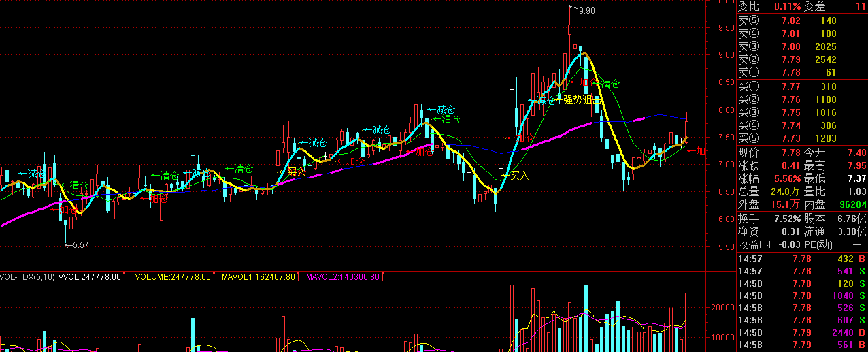
Task: Click the VVOL:247778.00 readout
Action: 90,277
